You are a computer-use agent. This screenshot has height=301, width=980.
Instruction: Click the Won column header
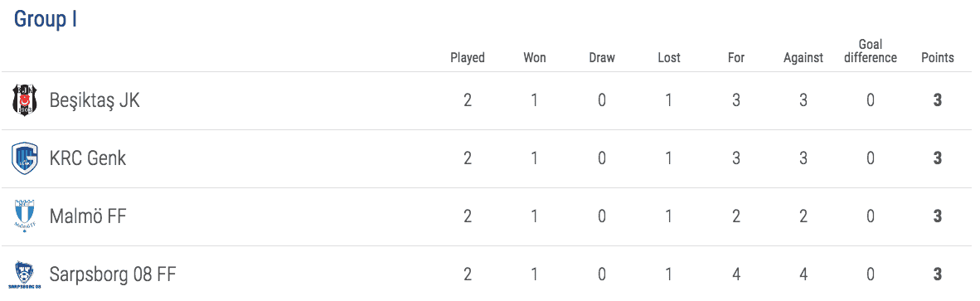[x=535, y=58]
